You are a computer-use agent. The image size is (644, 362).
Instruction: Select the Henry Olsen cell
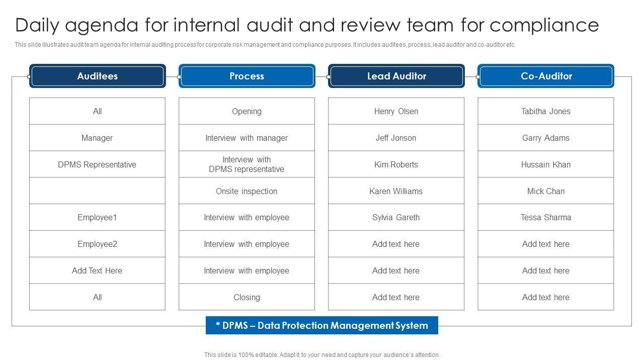396,111
